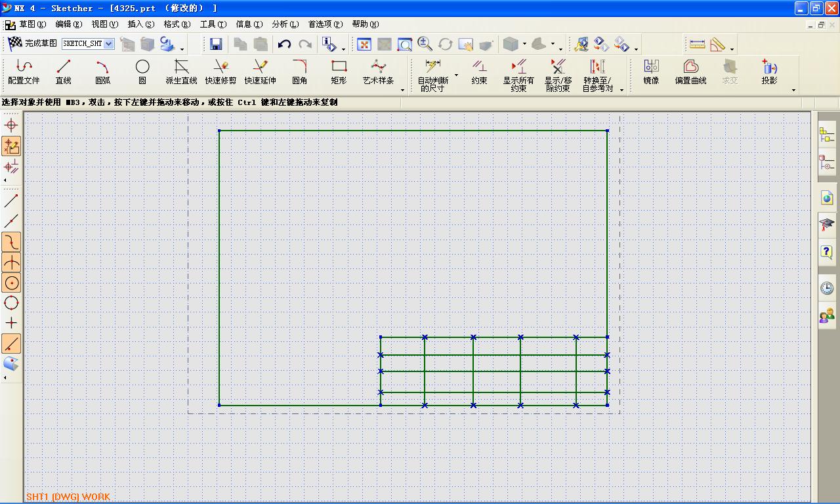Open the 信息 menu
The width and height of the screenshot is (840, 504).
(x=249, y=24)
